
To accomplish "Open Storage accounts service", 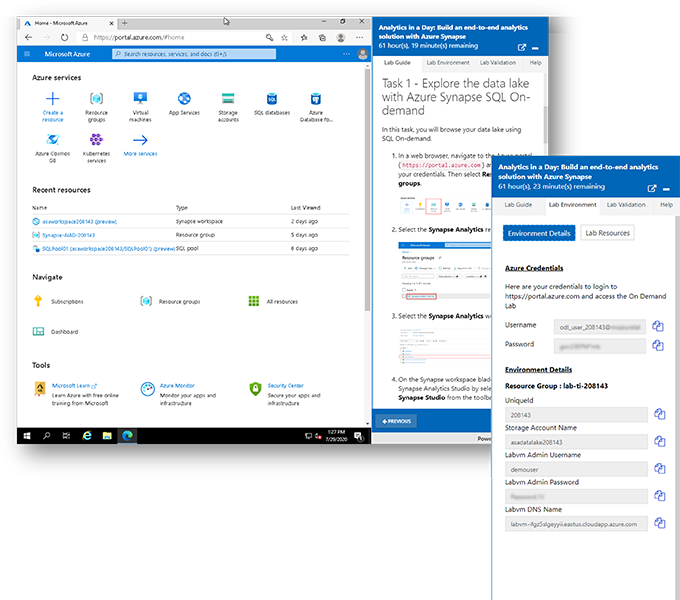I will (x=228, y=99).
